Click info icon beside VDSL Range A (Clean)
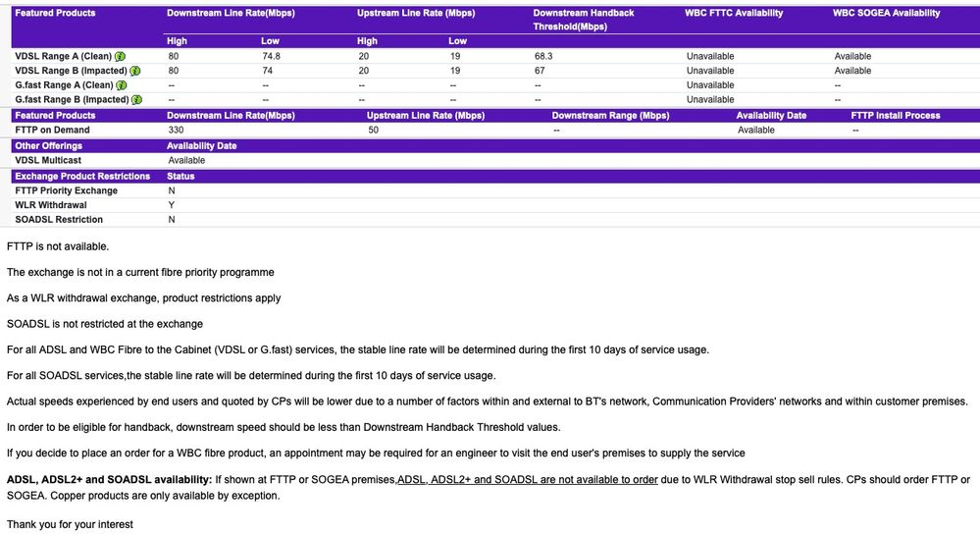Viewport: 980px width, 535px height. [122, 57]
